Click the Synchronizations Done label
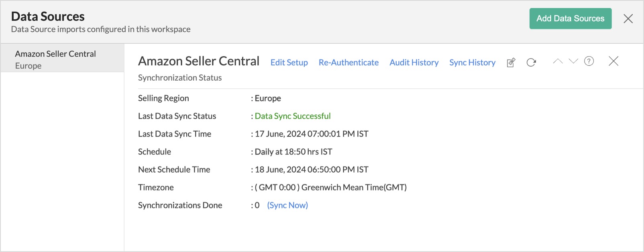The width and height of the screenshot is (644, 252). (180, 205)
